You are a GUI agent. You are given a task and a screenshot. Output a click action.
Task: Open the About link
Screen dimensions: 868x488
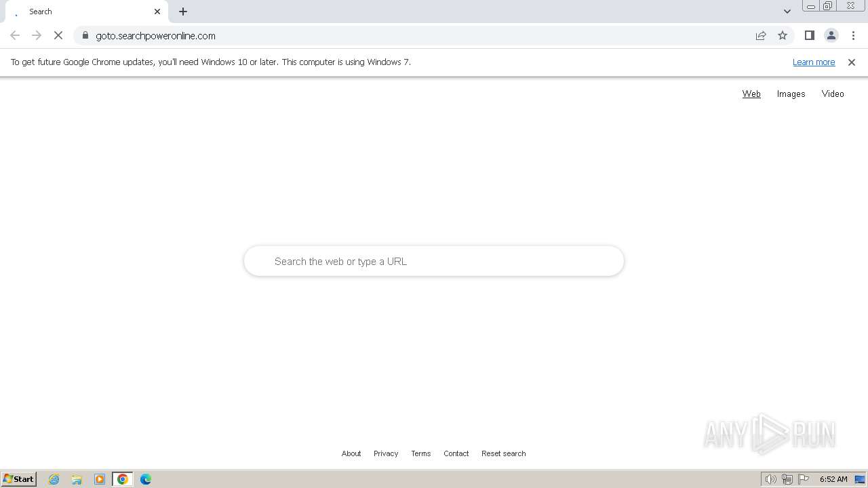351,453
